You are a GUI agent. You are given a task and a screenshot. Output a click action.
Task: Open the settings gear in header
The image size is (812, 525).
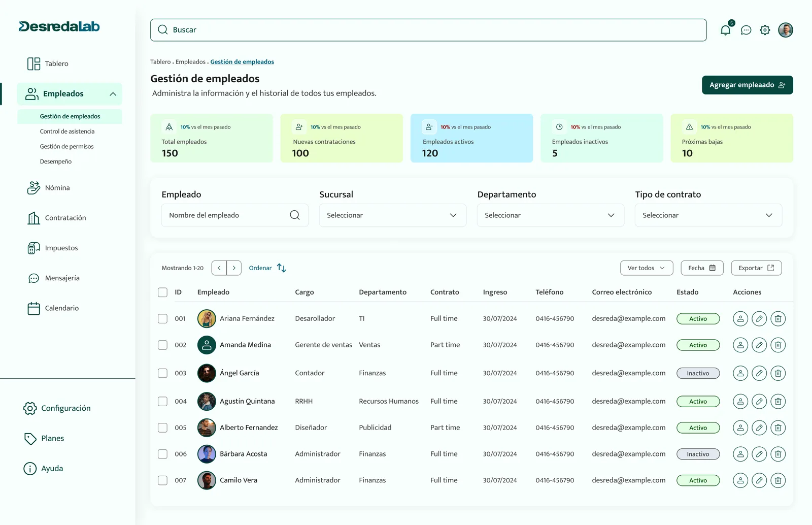coord(765,30)
